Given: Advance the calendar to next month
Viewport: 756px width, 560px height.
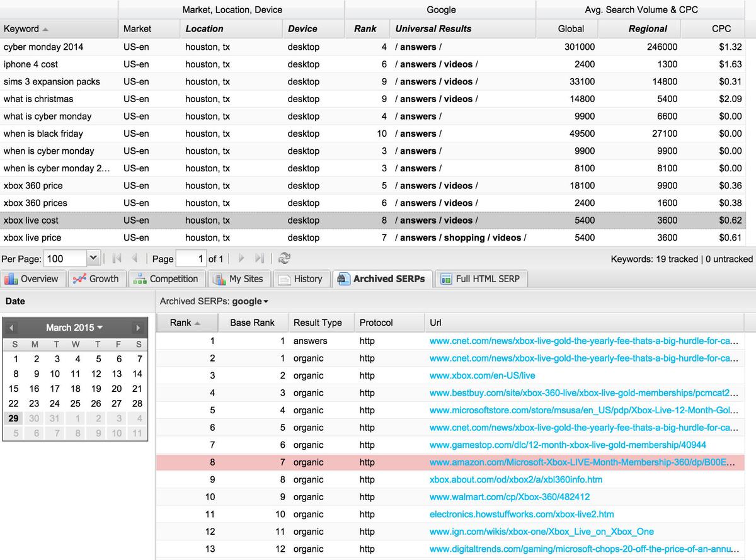Looking at the screenshot, I should (137, 328).
